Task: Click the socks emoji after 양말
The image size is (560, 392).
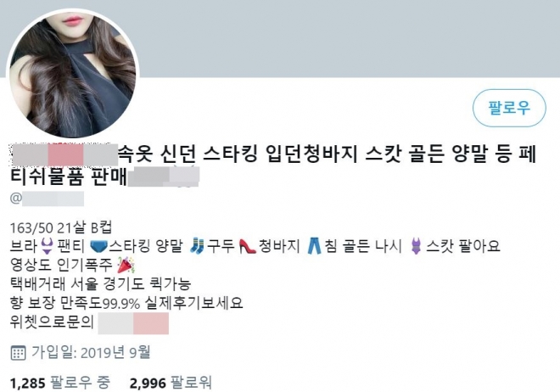Action: (197, 246)
